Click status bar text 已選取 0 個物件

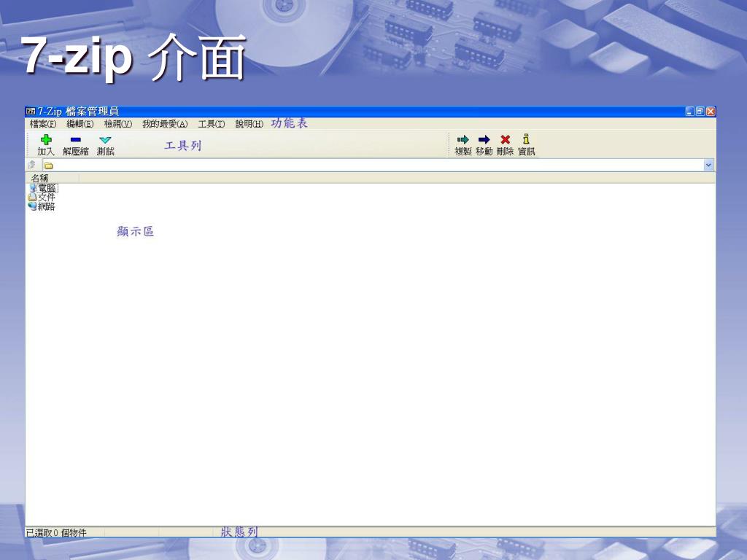click(x=56, y=532)
